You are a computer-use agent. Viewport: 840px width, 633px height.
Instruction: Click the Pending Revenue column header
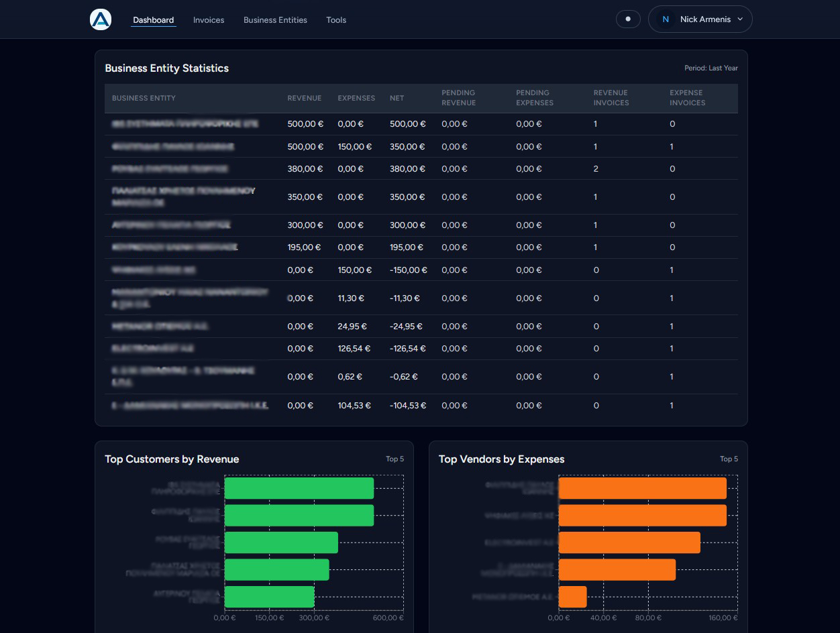click(x=458, y=98)
